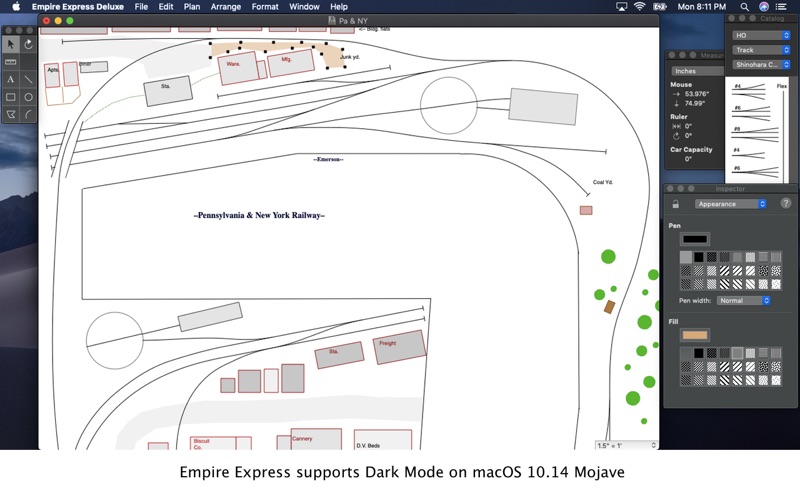Select the Cannery building on layout
This screenshot has width=800, height=500.
point(316,439)
